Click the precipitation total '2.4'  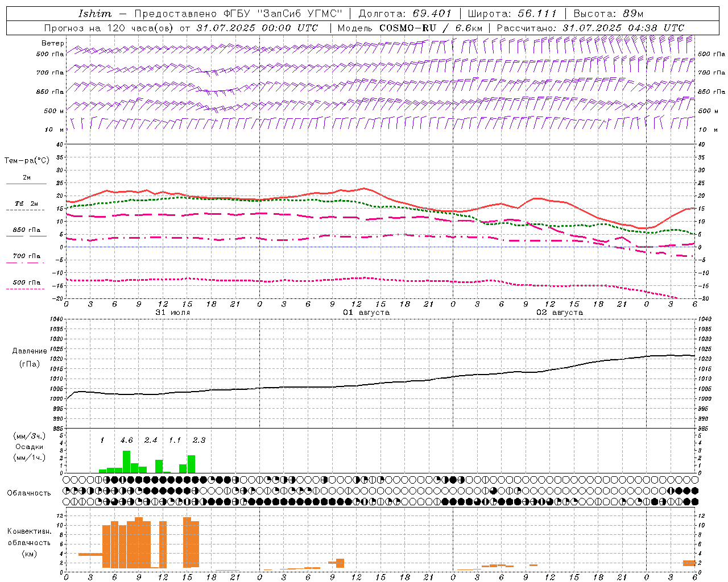pyautogui.click(x=151, y=440)
